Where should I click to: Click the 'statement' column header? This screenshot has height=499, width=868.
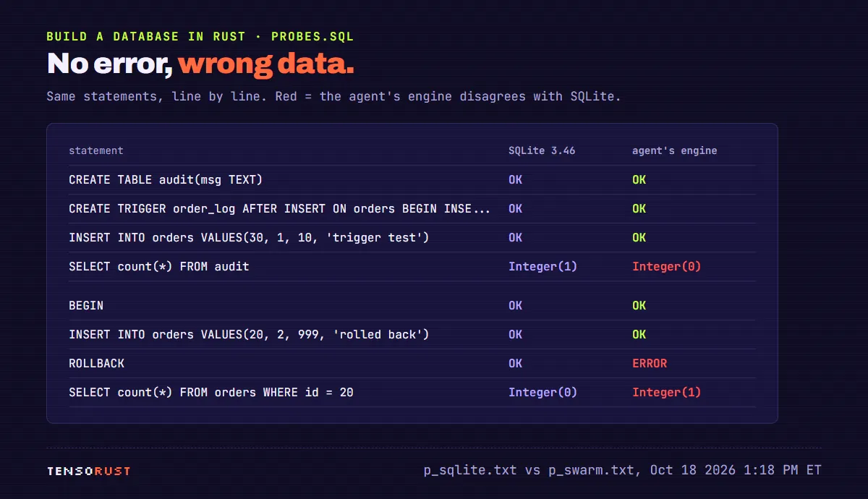pos(96,150)
